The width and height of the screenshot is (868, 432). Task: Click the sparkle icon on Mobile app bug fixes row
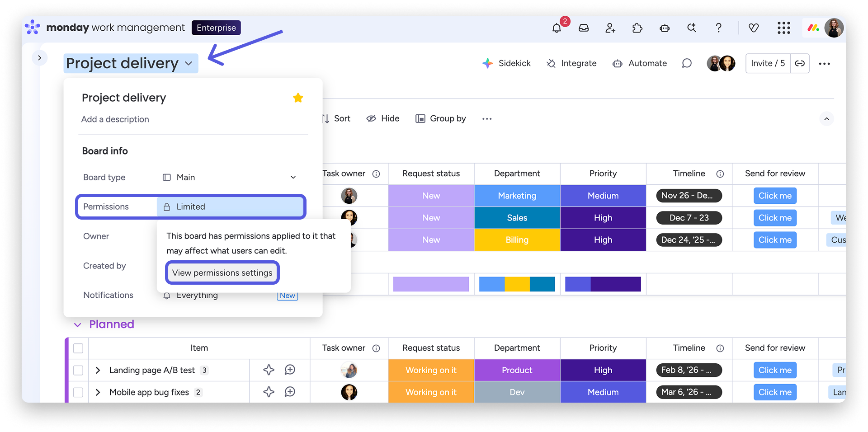(269, 392)
